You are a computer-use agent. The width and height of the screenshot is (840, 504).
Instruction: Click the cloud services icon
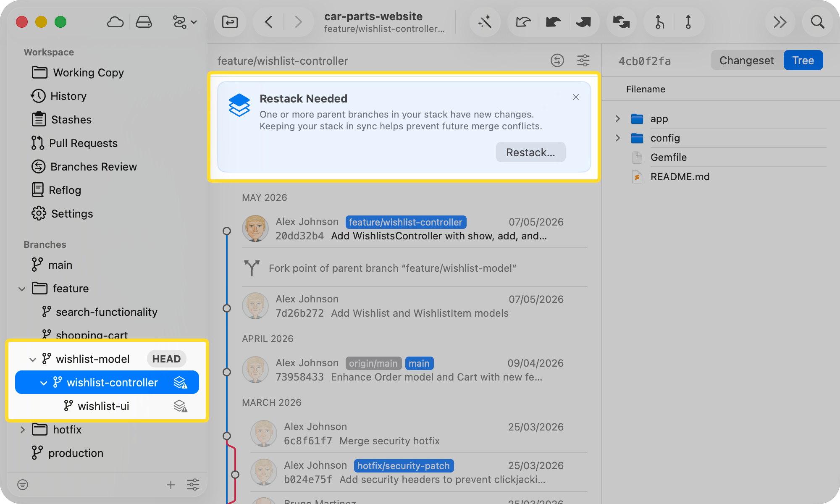click(x=115, y=22)
